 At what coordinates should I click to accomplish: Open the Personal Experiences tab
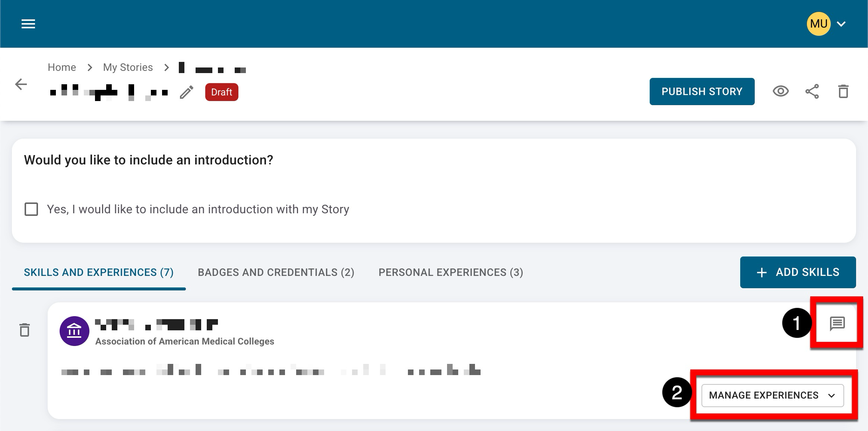pos(451,273)
